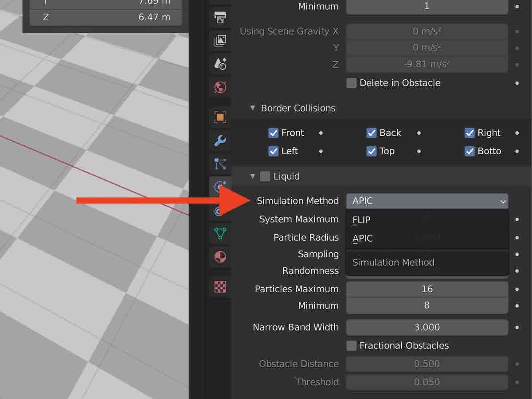Choose APIC from Simulation Method list
The image size is (532, 399).
click(x=427, y=239)
